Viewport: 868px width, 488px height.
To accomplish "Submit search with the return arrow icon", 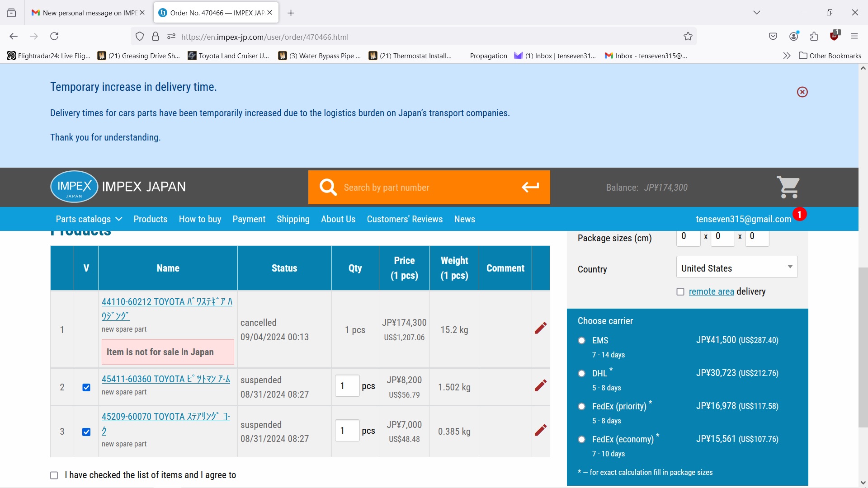I will click(x=530, y=187).
